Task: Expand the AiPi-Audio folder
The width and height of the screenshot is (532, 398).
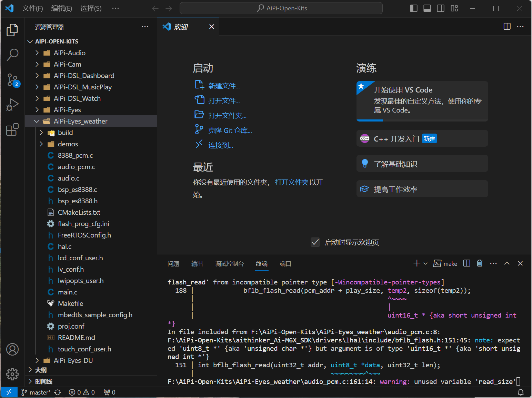Action: point(37,53)
